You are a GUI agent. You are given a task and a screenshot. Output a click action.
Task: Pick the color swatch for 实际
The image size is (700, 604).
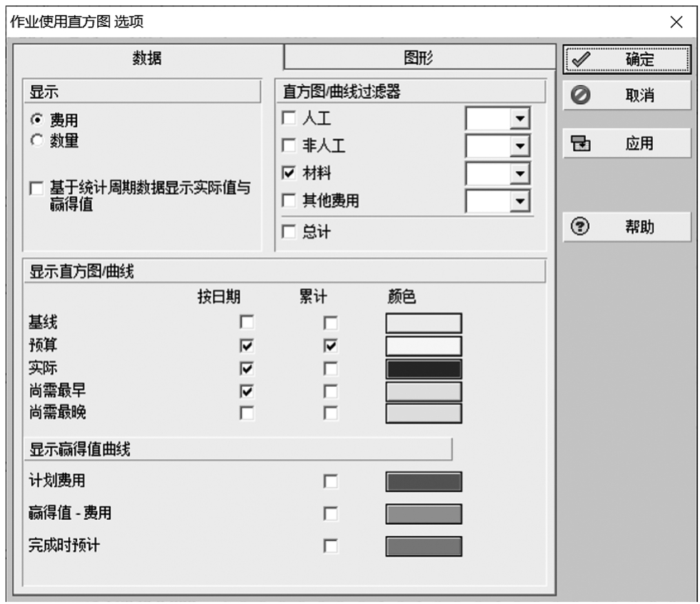423,368
